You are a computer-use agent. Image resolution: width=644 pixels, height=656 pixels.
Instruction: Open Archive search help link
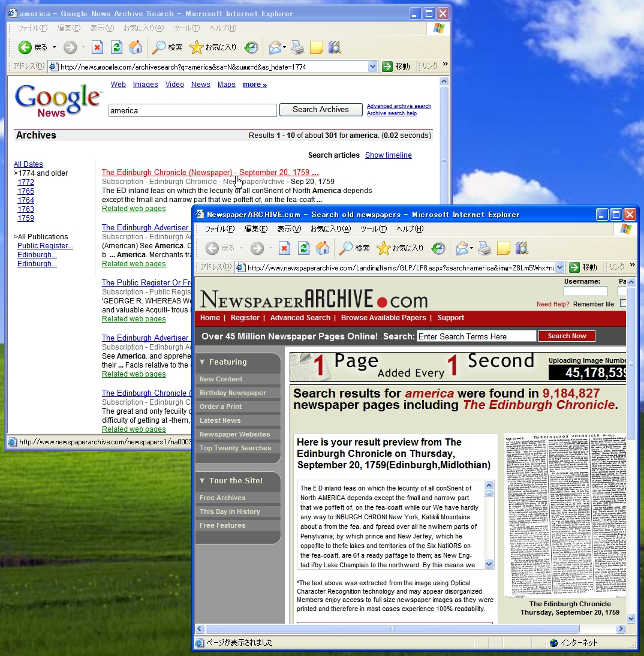click(x=392, y=113)
